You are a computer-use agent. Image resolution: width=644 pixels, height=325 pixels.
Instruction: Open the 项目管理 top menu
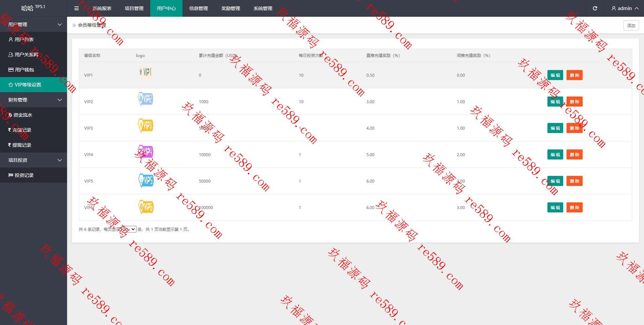[x=134, y=8]
